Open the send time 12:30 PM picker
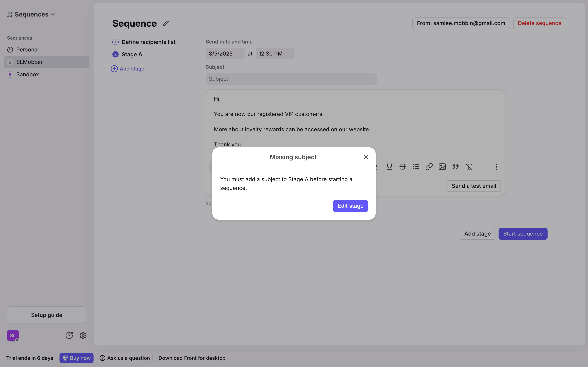 [x=275, y=54]
